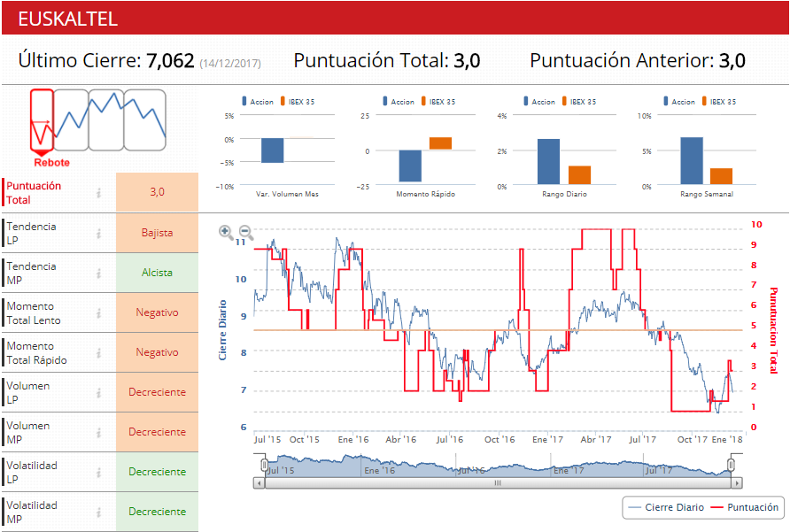790x532 pixels.
Task: Click the blue Accion bar in Rango Semanal
Action: click(692, 161)
